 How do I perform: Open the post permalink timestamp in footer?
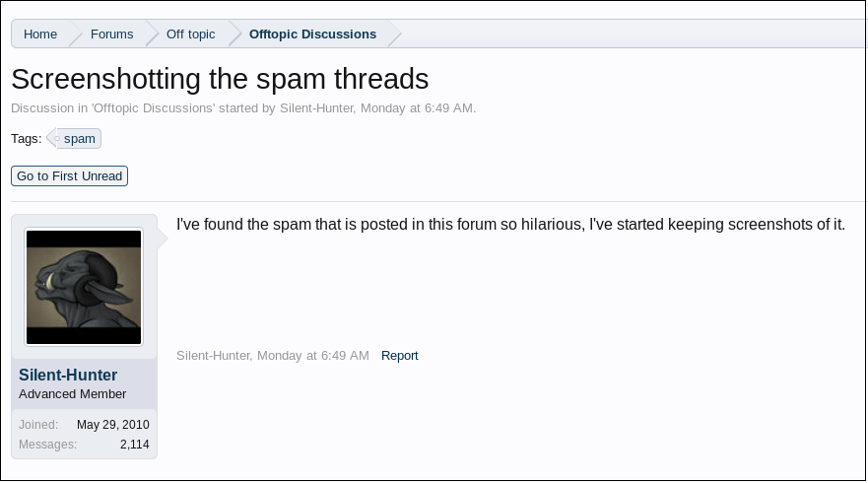(x=313, y=355)
